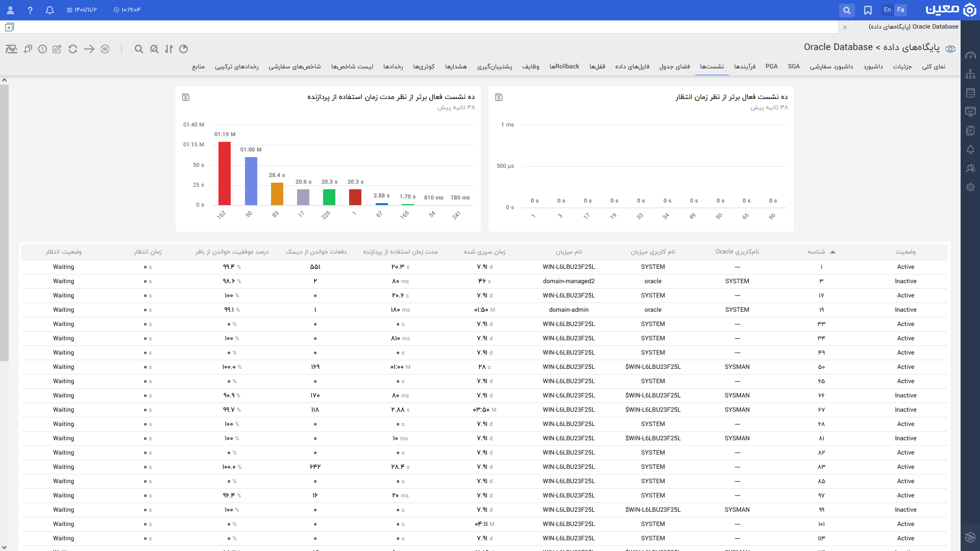Open the search button in top header
980x551 pixels.
point(847,10)
